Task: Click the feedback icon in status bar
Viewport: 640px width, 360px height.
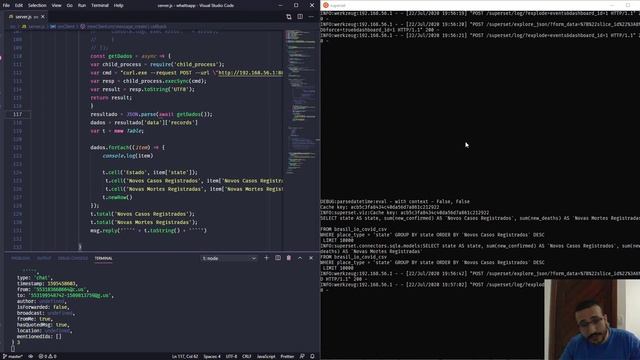Action: [x=302, y=356]
